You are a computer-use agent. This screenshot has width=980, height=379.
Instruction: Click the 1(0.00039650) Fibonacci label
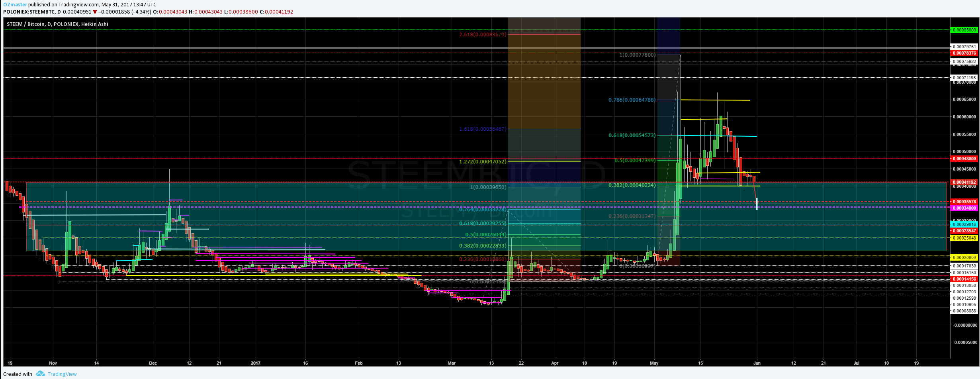click(x=488, y=187)
